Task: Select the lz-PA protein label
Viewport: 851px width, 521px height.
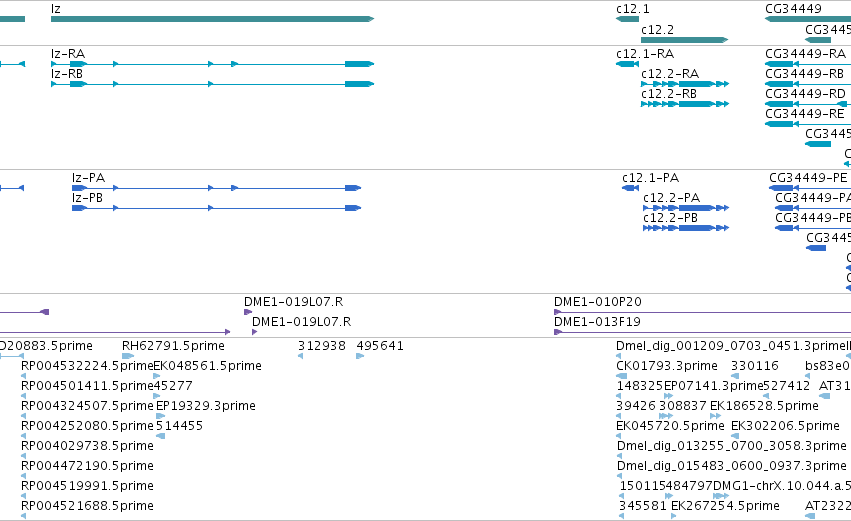Action: (88, 178)
